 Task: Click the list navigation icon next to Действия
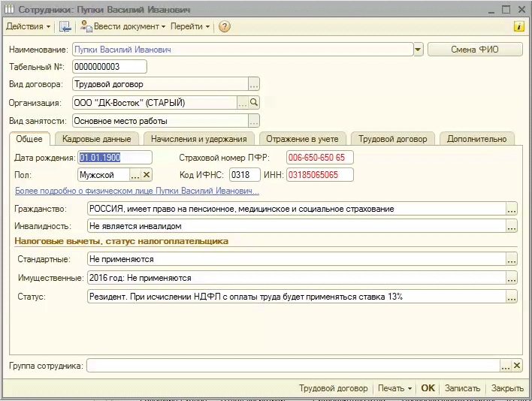pos(65,26)
